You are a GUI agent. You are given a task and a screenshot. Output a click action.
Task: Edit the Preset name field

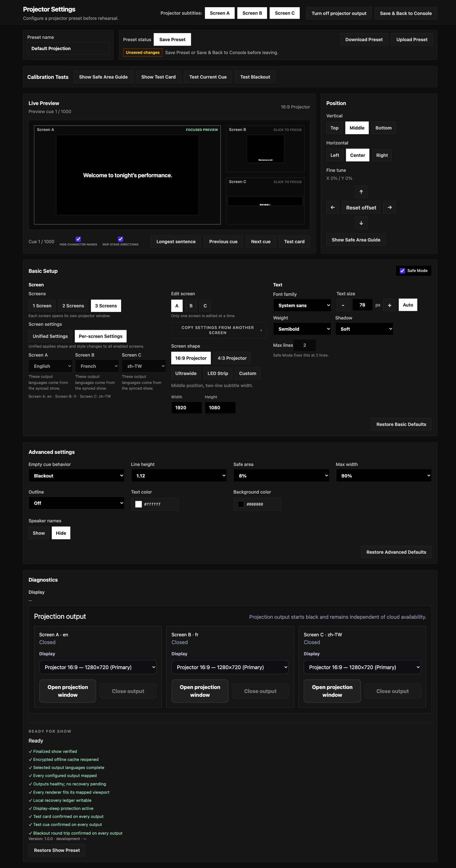tap(68, 48)
